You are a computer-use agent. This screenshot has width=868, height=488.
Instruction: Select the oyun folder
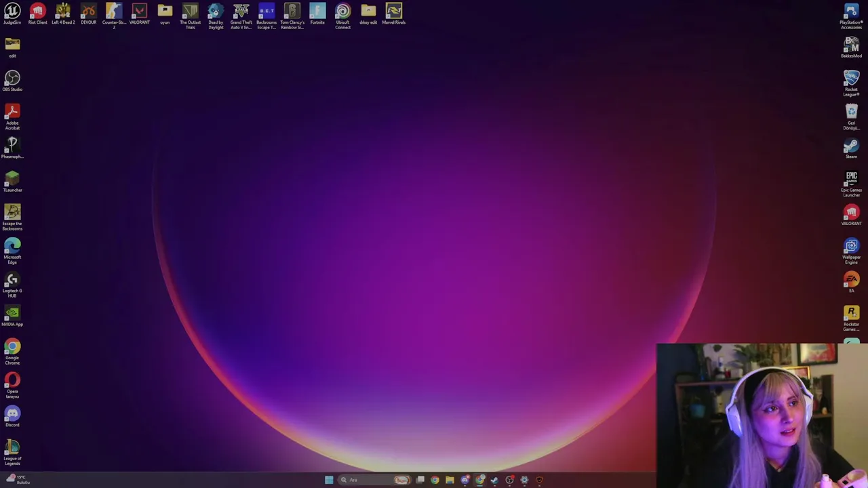pos(165,15)
